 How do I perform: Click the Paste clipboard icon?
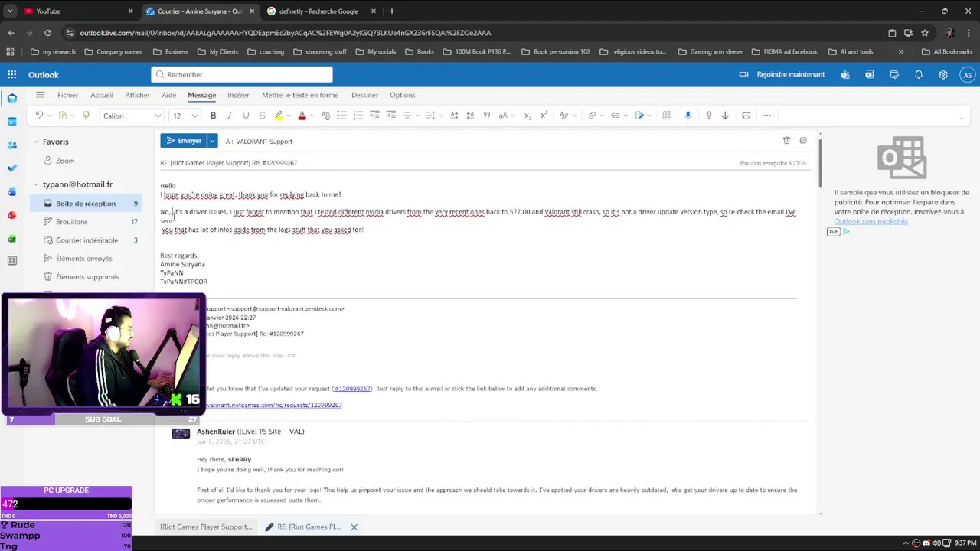63,116
